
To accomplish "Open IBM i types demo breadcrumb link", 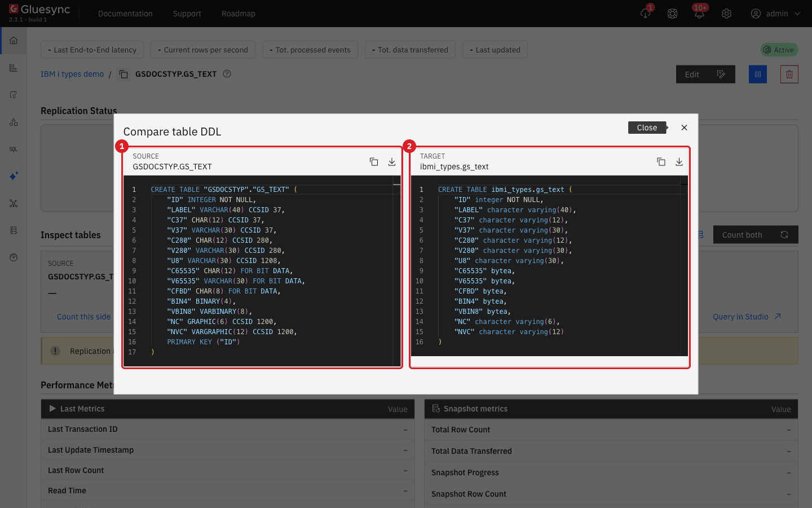I will point(72,74).
